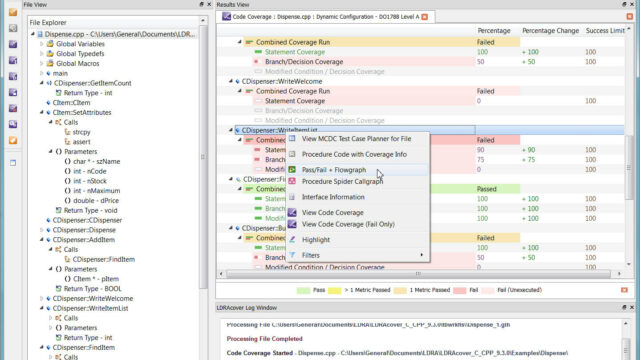Select Return Type - BOOL entry
Viewport: 640px width, 360px height.
tap(93, 289)
